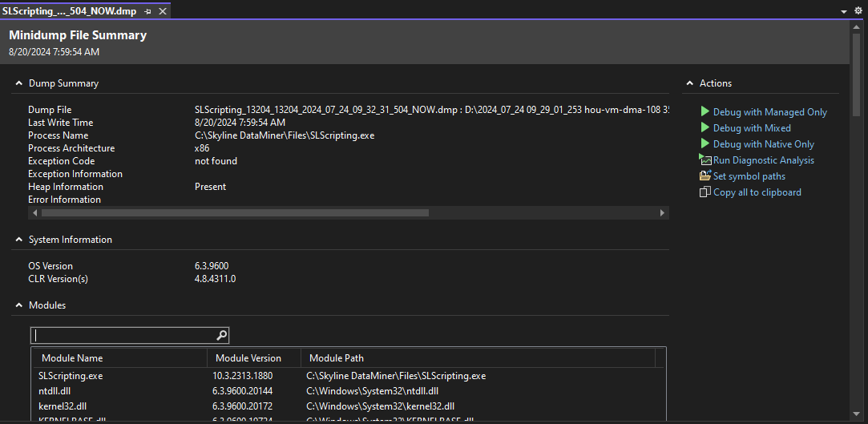The image size is (868, 424).
Task: Click OS Version value 6.3.9600
Action: coord(212,266)
